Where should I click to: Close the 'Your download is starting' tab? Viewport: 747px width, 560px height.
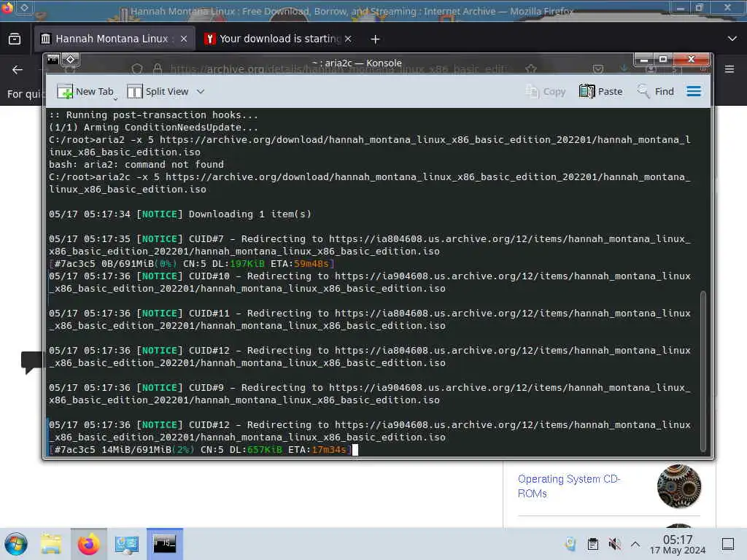pos(348,39)
